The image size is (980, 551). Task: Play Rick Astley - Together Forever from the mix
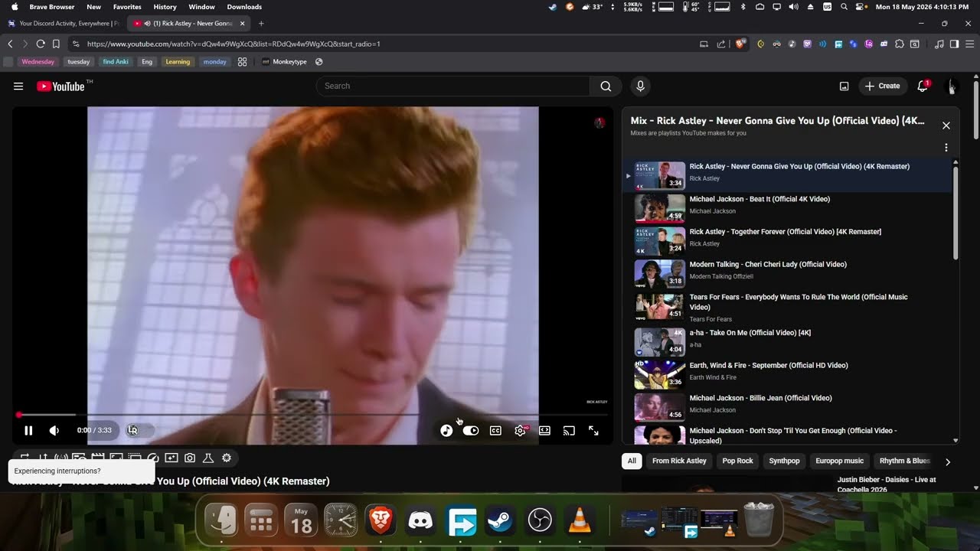click(789, 240)
